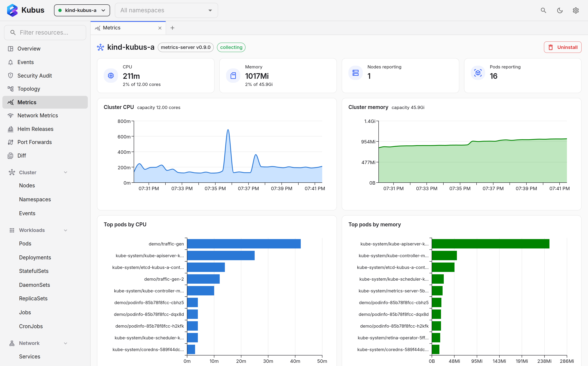Click kube-system/retina-operator-5ff... label

(x=393, y=338)
